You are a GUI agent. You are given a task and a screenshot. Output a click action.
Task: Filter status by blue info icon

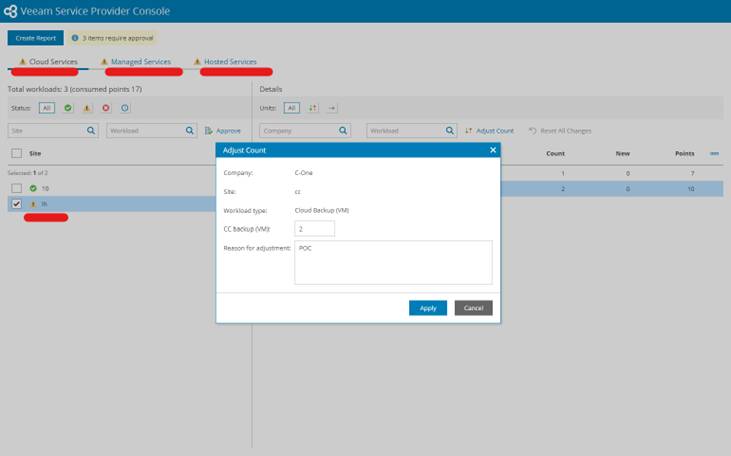(125, 108)
